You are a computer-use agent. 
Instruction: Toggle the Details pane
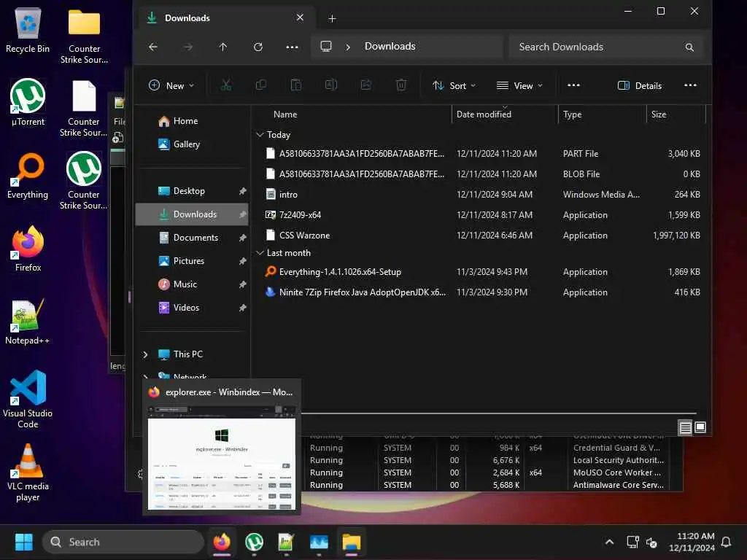pos(640,85)
